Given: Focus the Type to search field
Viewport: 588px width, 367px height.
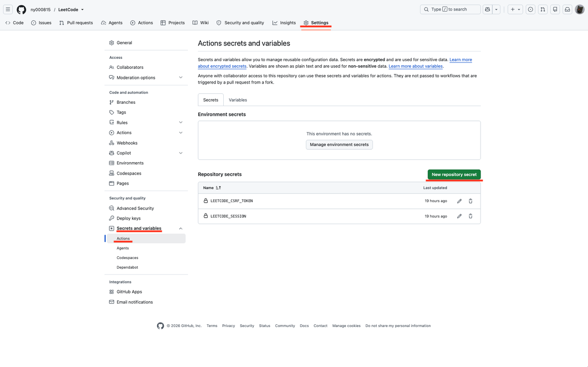Looking at the screenshot, I should pos(450,10).
